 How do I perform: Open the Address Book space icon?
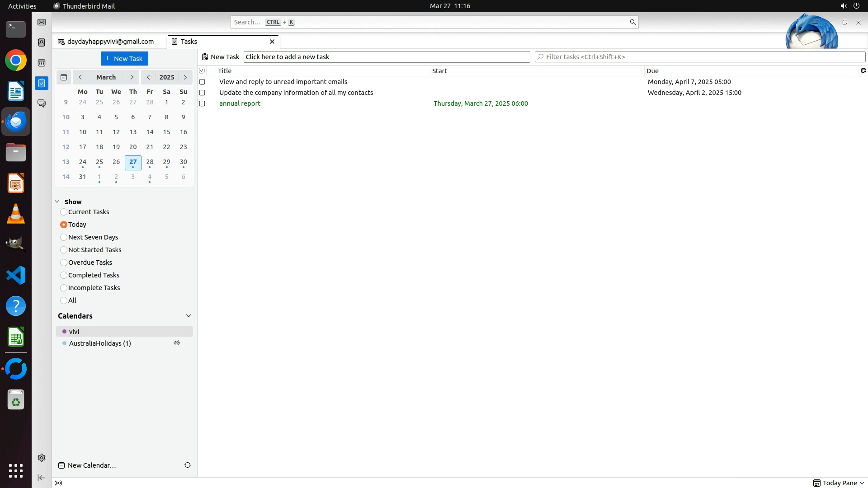pos(42,42)
